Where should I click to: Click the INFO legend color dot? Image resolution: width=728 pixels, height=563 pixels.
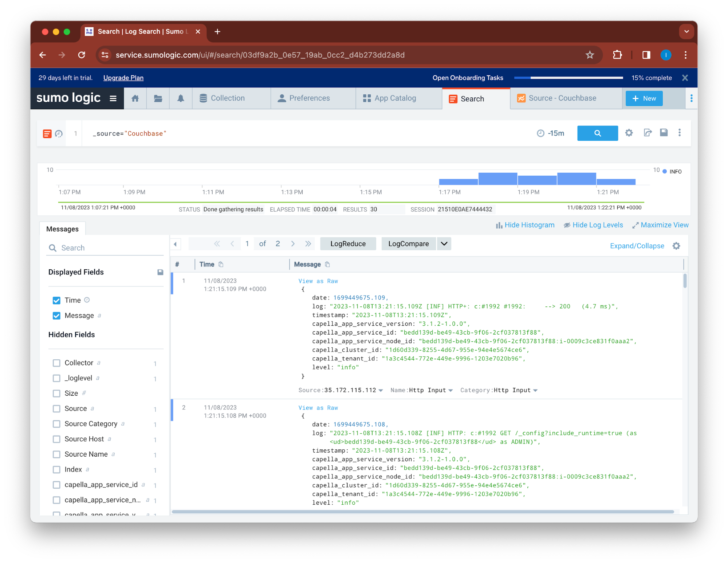[665, 172]
